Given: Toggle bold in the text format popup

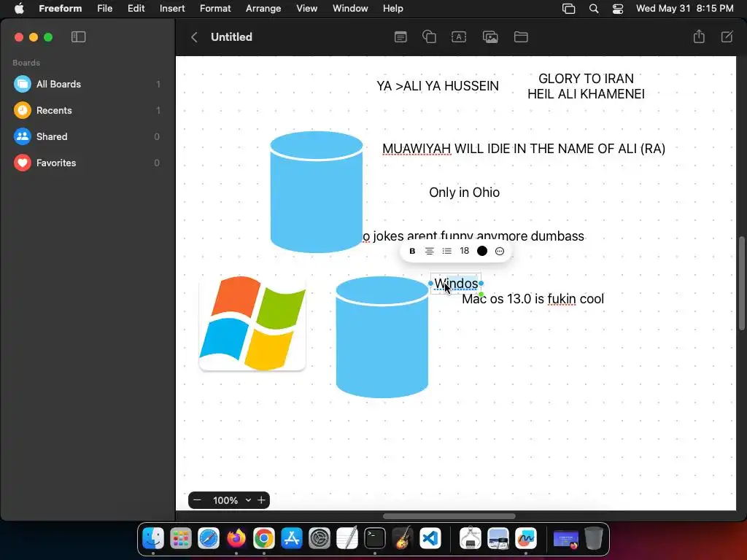Looking at the screenshot, I should pyautogui.click(x=412, y=251).
